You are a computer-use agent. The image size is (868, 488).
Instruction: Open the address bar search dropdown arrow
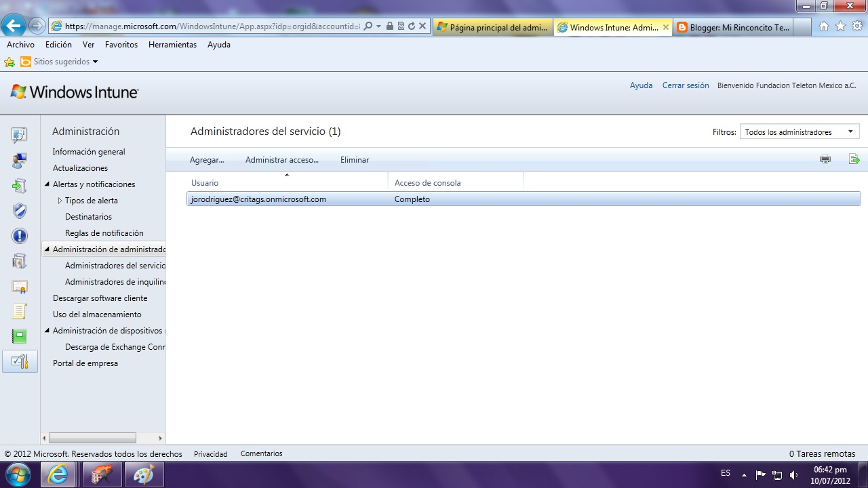(x=378, y=26)
